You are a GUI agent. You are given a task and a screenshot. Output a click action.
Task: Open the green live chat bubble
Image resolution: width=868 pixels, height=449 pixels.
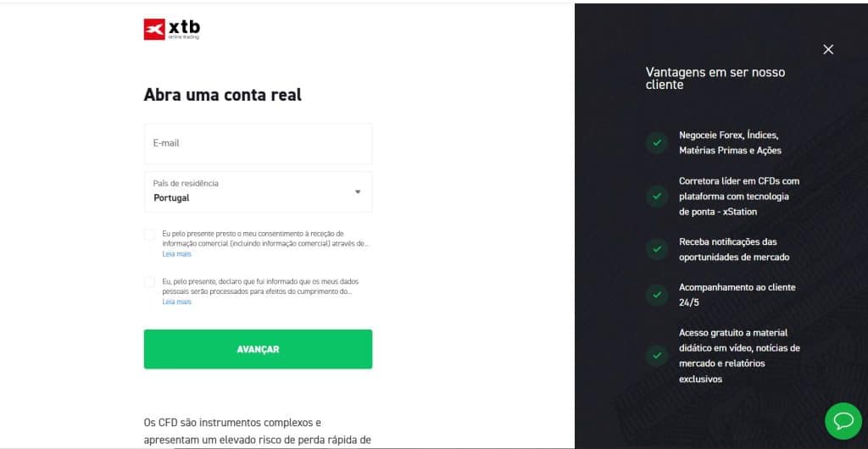(843, 421)
